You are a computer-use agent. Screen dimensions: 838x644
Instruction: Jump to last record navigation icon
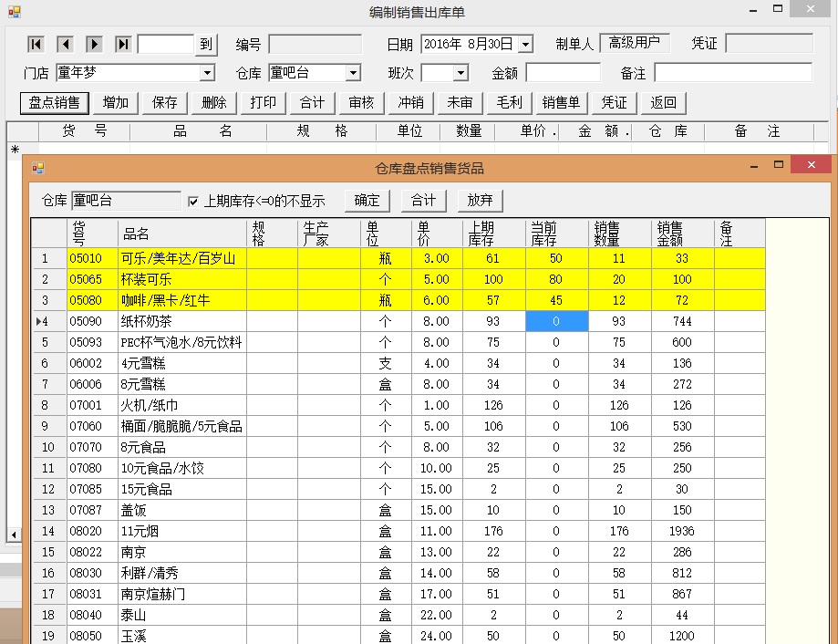point(123,45)
